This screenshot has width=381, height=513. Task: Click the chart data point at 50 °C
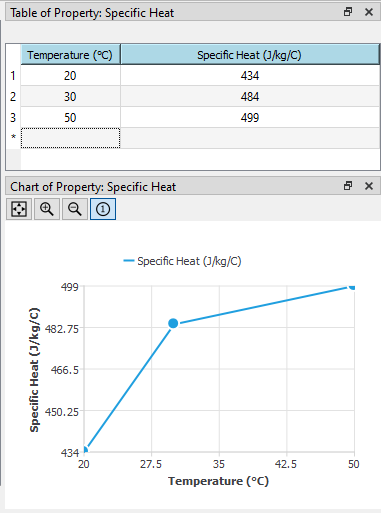(352, 287)
